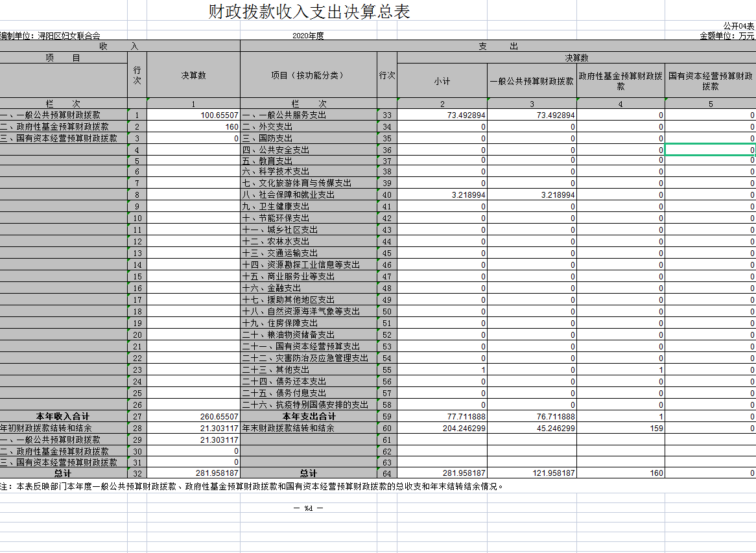Click the title 财政拨款收入支出决算总表
The height and width of the screenshot is (553, 756).
309,12
